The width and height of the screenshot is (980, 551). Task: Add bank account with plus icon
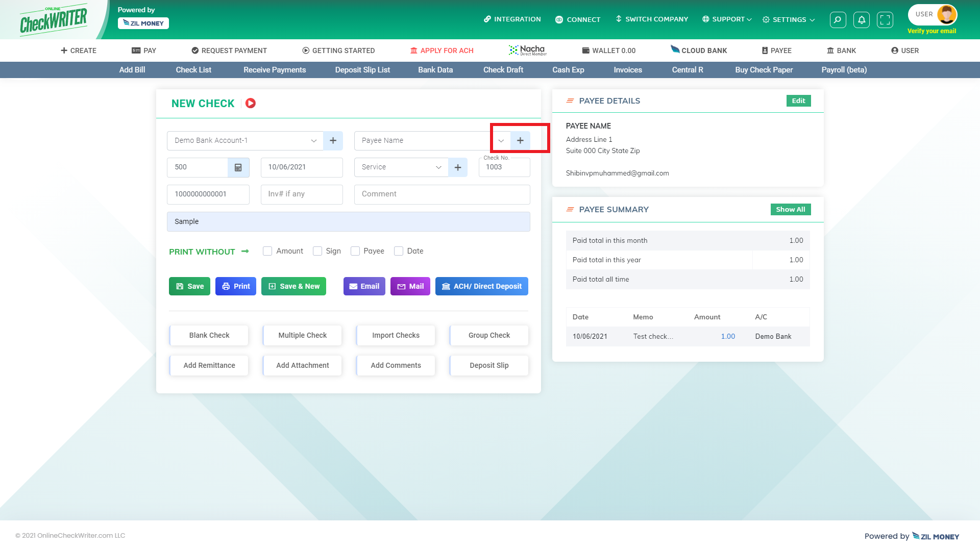click(333, 140)
